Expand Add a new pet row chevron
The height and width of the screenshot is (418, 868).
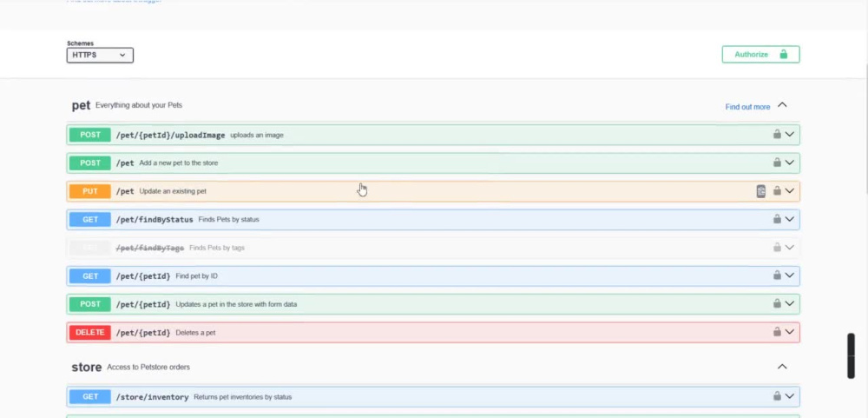[x=790, y=163]
